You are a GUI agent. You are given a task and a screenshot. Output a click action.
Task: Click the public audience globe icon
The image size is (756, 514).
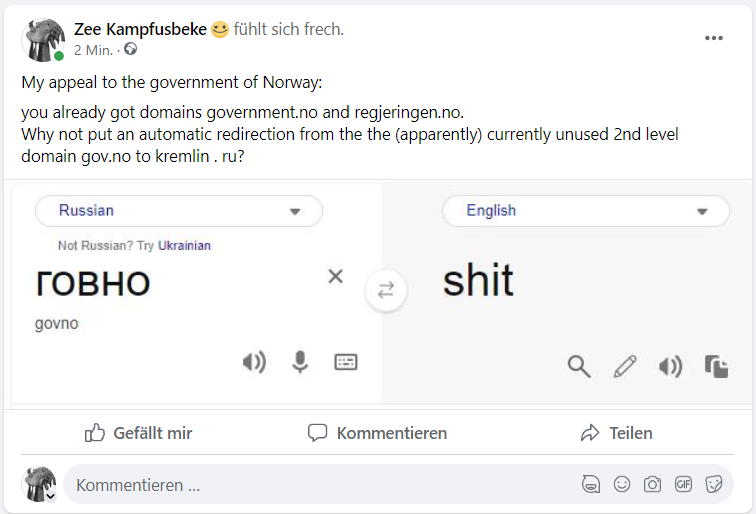pos(130,49)
